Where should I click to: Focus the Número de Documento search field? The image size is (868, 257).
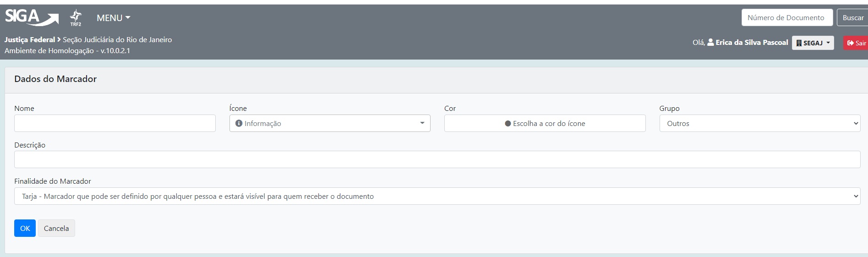(x=786, y=18)
